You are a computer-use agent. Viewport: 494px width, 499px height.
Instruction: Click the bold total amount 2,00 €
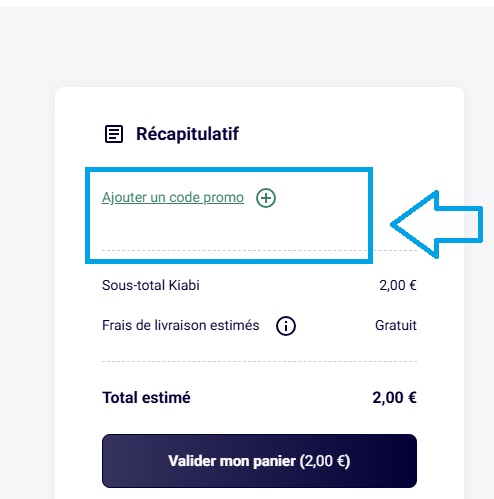pyautogui.click(x=394, y=398)
